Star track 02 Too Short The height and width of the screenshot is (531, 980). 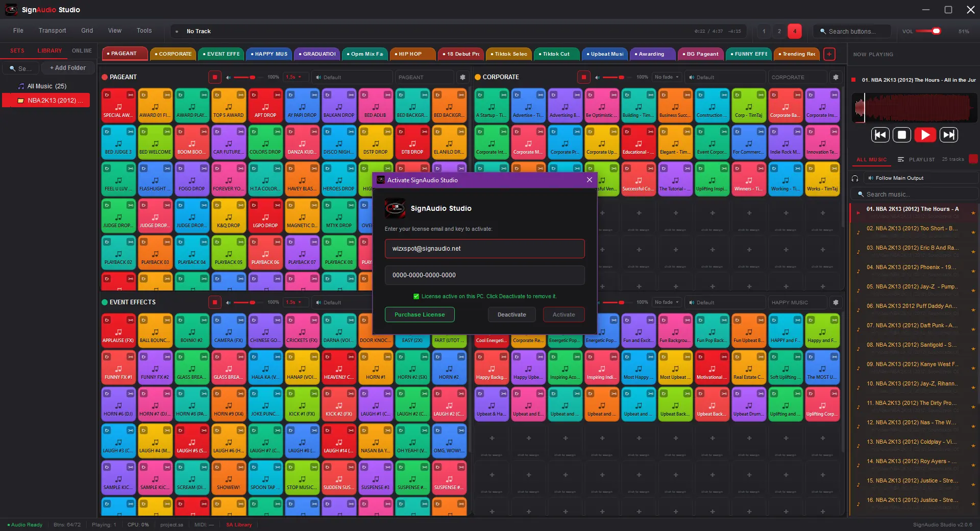(973, 232)
